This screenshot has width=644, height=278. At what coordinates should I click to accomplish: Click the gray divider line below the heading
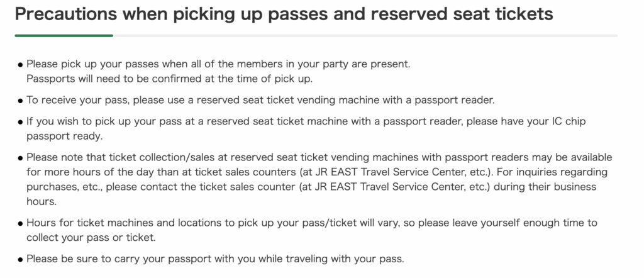point(365,36)
